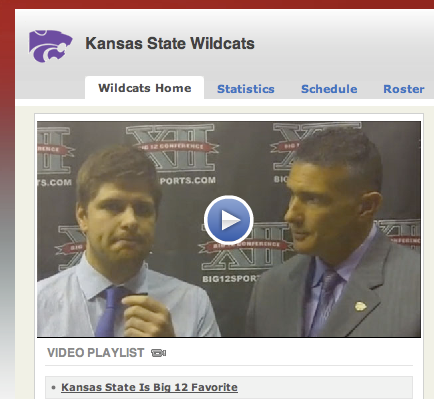Image resolution: width=434 pixels, height=399 pixels.
Task: Click the gold lapel pin on gray suit
Action: coord(360,306)
